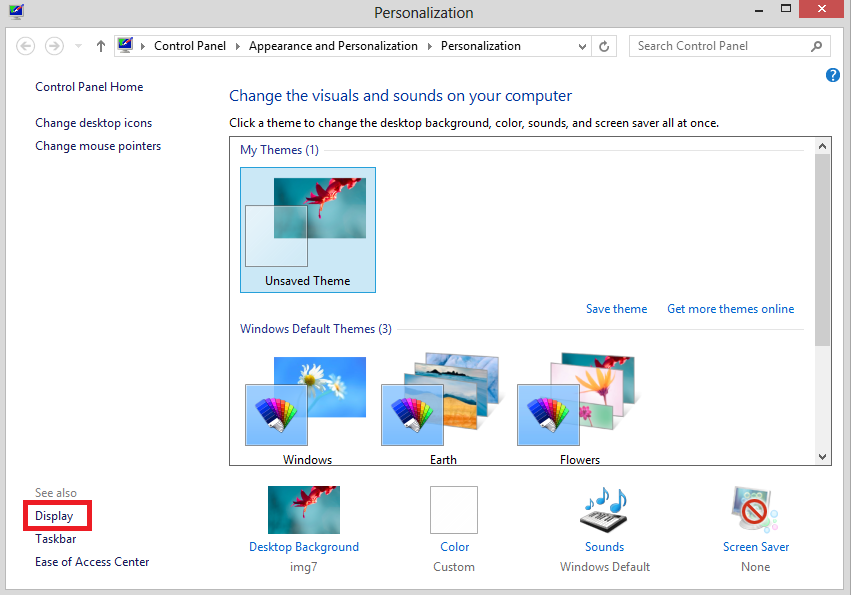Click the Screen Saver icon
This screenshot has height=595, width=851.
(755, 509)
